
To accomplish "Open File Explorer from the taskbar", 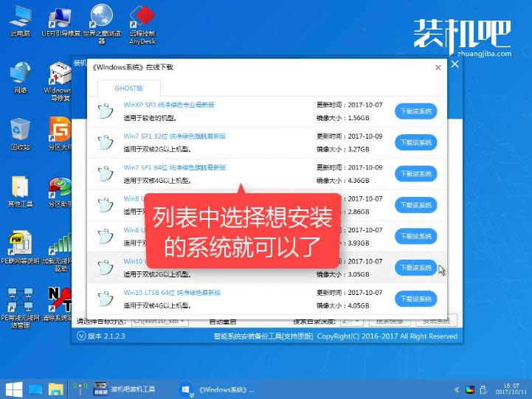I will point(56,388).
